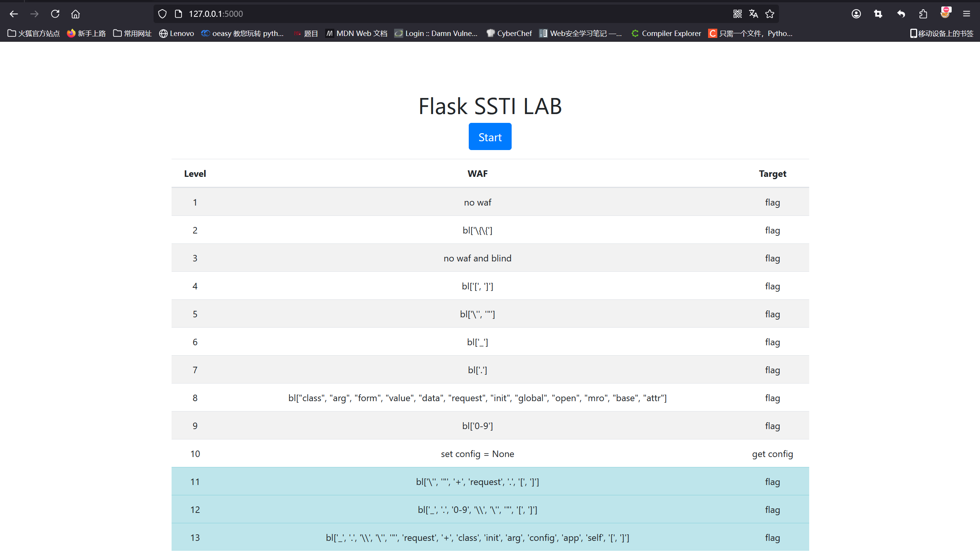Open the Firefox hamburger menu
Viewport: 980px width, 560px height.
click(967, 14)
